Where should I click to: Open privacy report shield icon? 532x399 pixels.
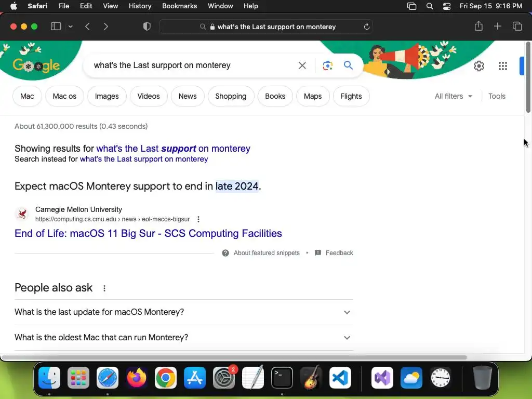[x=147, y=26]
